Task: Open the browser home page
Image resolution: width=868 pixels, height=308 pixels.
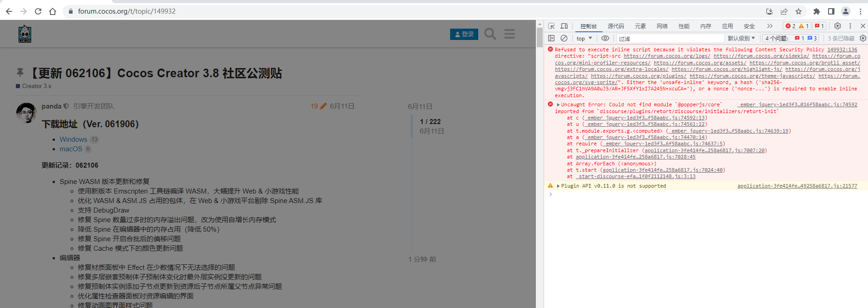Action: point(53,11)
